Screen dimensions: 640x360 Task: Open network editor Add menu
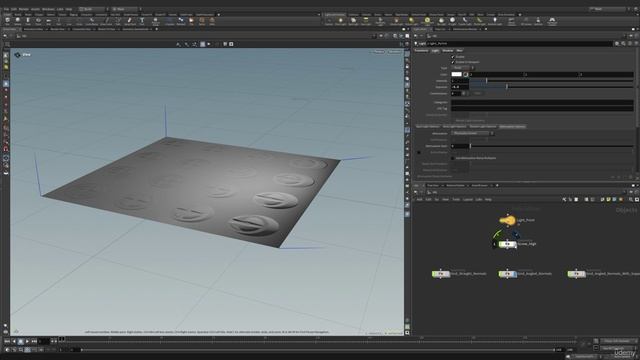419,199
